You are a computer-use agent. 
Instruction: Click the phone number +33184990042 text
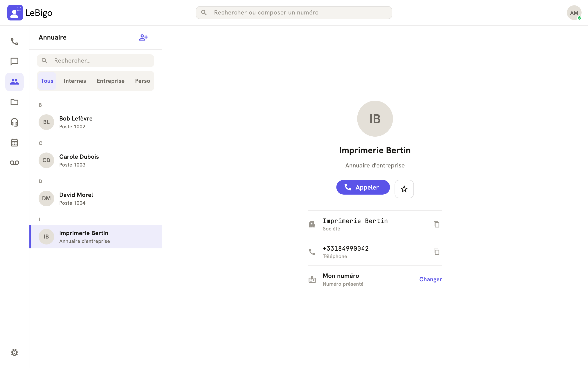(345, 248)
